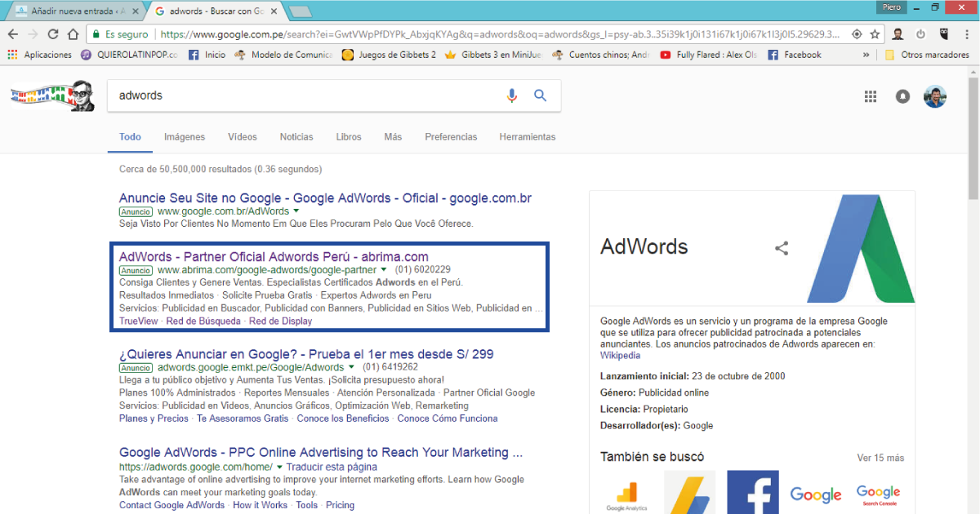The height and width of the screenshot is (514, 980).
Task: Open the Inicio Facebook bookmark
Action: [x=207, y=55]
